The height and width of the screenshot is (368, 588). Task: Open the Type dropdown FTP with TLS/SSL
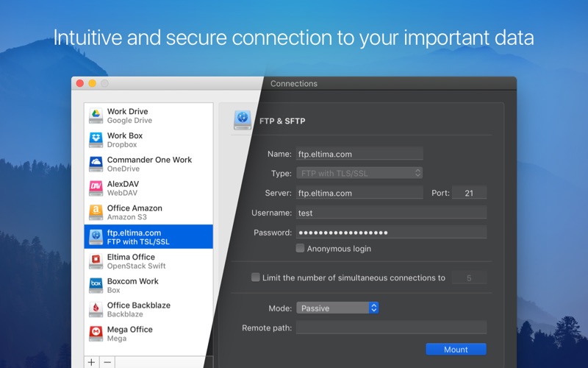point(359,173)
